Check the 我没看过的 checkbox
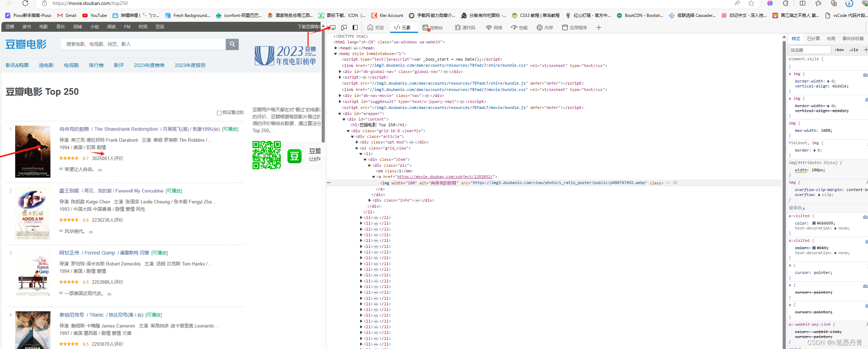The image size is (868, 349). tap(219, 113)
